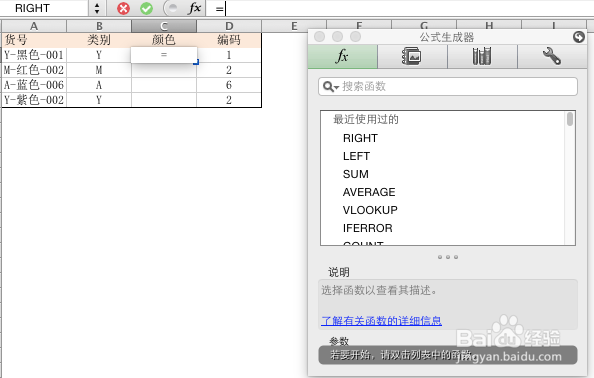Click empty 颜色 cell in A-蓝色-006 row

(x=164, y=85)
